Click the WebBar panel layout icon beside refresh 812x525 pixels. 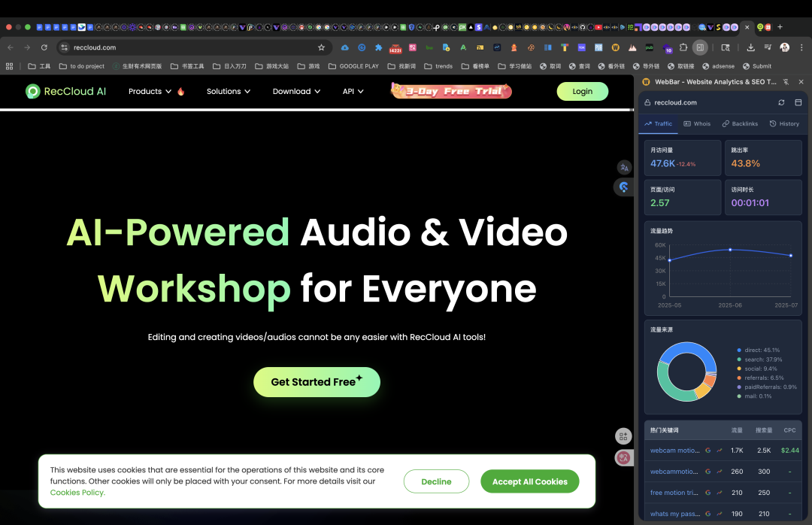[798, 102]
